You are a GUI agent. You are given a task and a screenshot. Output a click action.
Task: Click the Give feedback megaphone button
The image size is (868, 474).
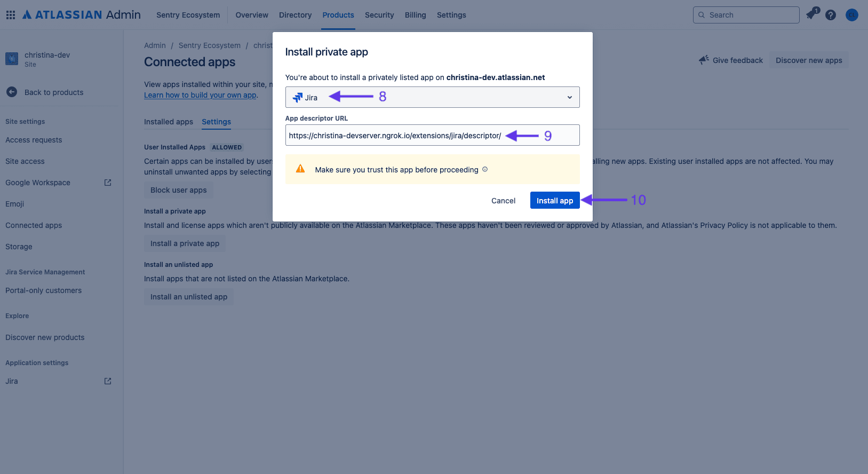tap(731, 60)
